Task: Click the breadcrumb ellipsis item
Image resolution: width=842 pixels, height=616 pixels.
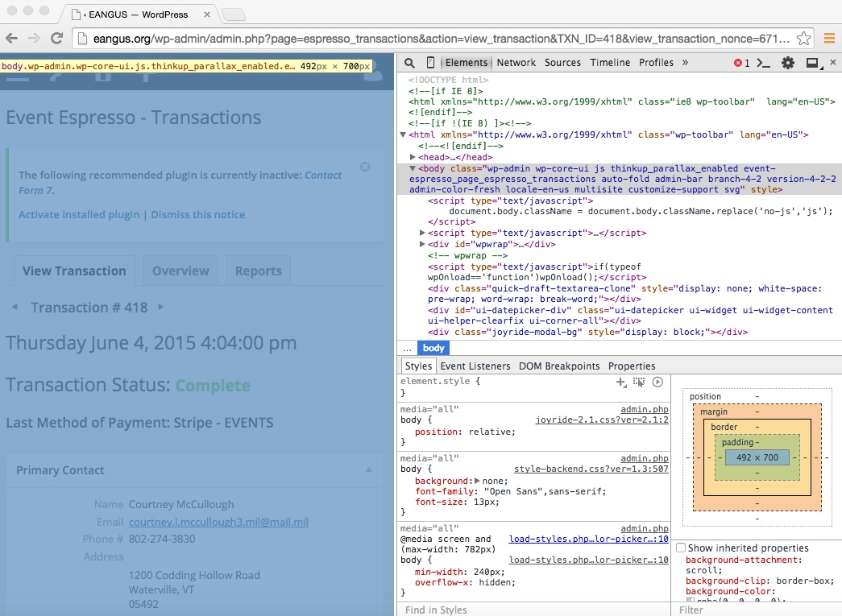Action: [x=408, y=348]
